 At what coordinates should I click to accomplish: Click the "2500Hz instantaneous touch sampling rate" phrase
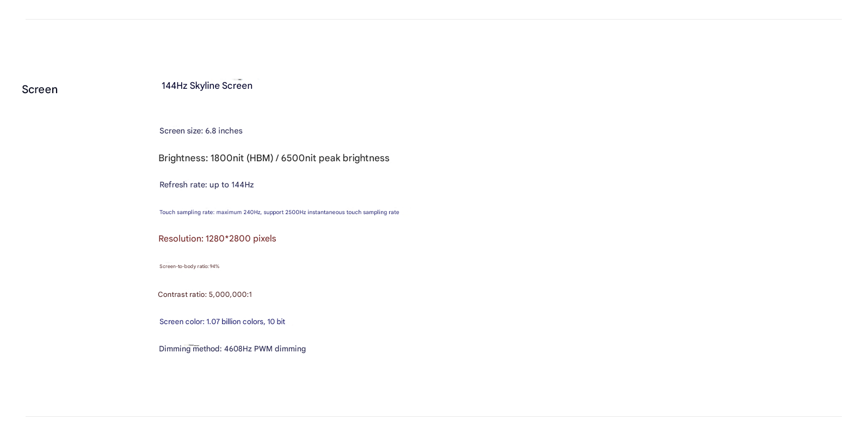point(342,212)
